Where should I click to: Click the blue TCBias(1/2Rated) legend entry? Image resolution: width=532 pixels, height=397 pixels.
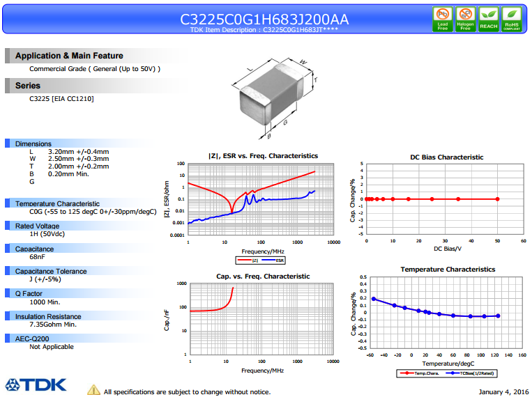point(470,373)
